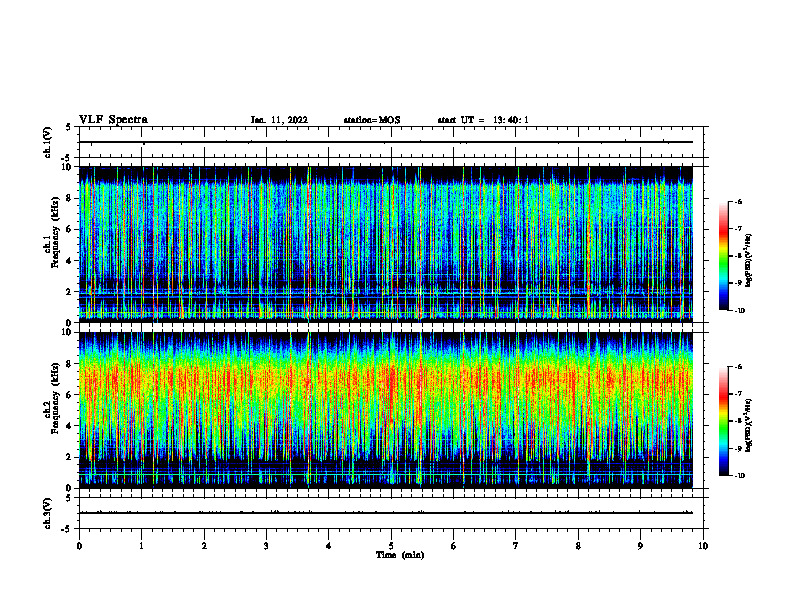Viewport: 792px width, 612px height.
Task: Click the ch.1 color bar "log(PSD)" label
Action: [x=749, y=260]
